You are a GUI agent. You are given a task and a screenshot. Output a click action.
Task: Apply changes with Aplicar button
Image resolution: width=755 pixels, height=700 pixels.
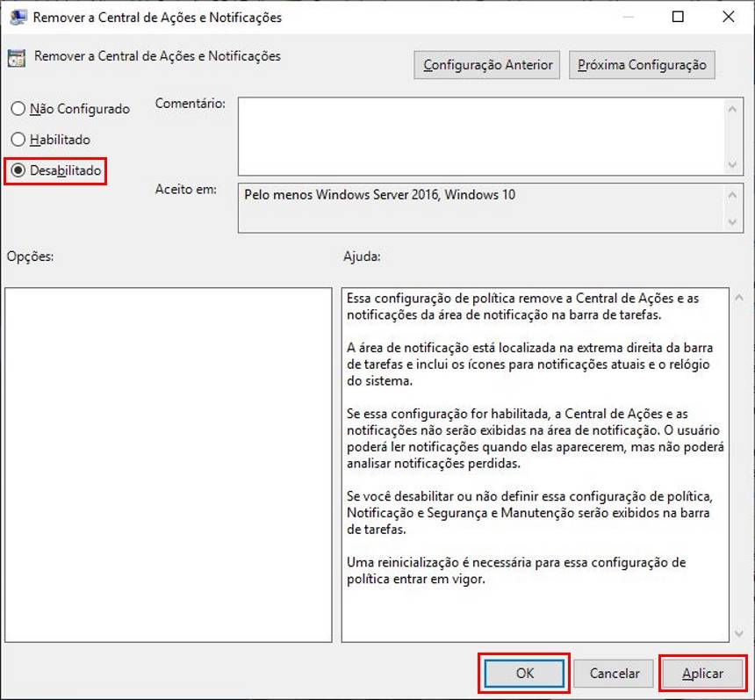tap(702, 673)
